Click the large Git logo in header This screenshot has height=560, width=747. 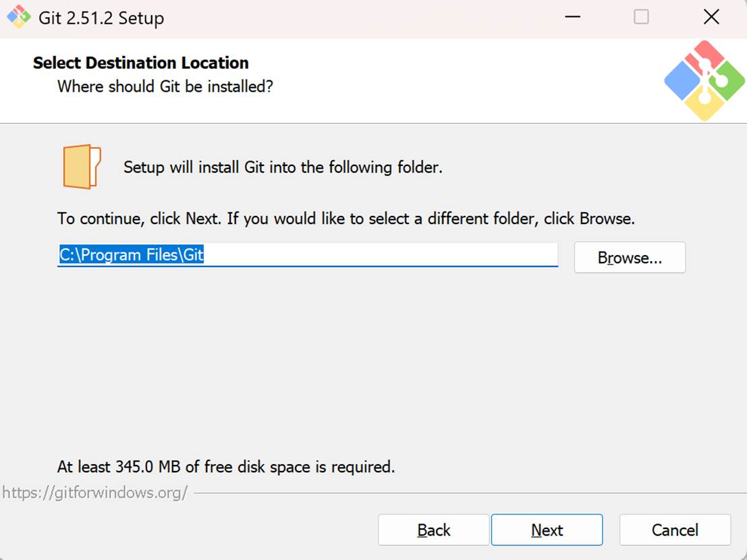tap(704, 80)
